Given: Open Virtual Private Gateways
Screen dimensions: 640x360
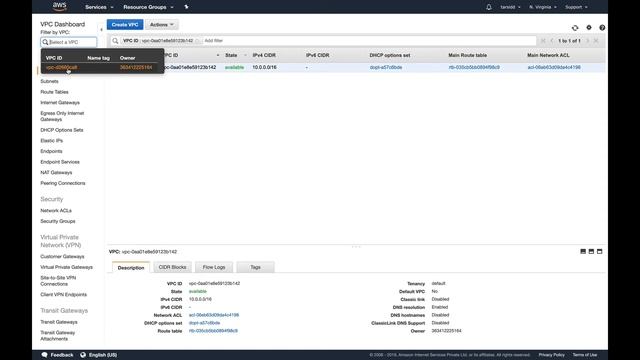Looking at the screenshot, I should (x=67, y=267).
